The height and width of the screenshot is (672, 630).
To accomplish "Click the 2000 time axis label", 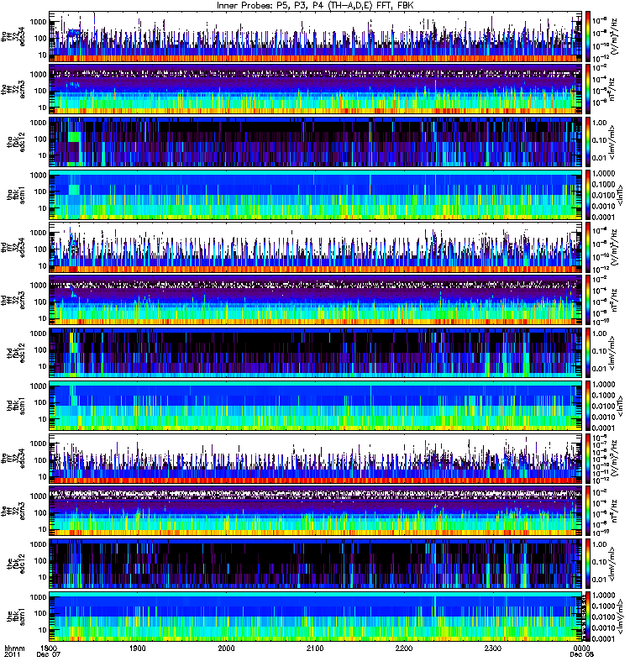I will 226,648.
